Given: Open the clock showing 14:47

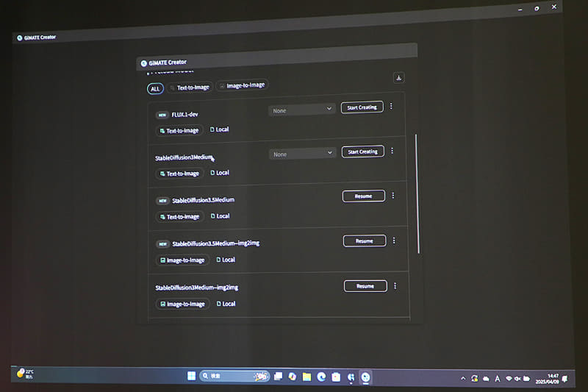Looking at the screenshot, I should coord(547,379).
